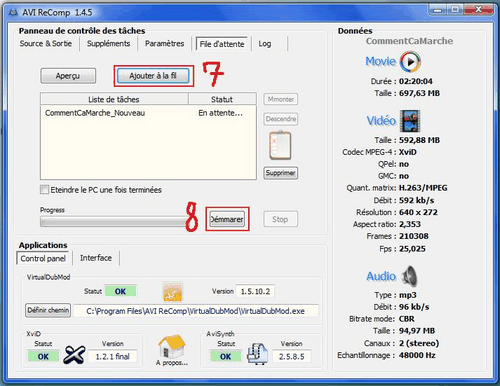Image resolution: width=500 pixels, height=386 pixels.
Task: Click the Supprimer button
Action: (281, 173)
